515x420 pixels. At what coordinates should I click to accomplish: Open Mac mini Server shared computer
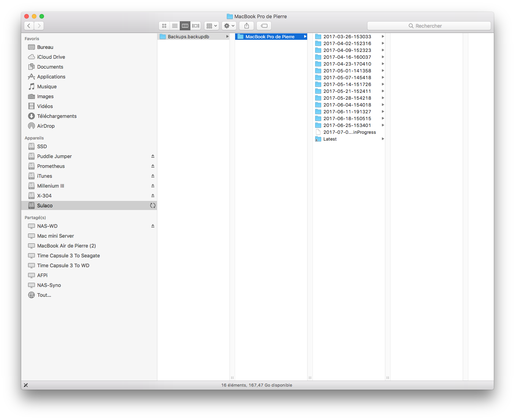pos(89,236)
